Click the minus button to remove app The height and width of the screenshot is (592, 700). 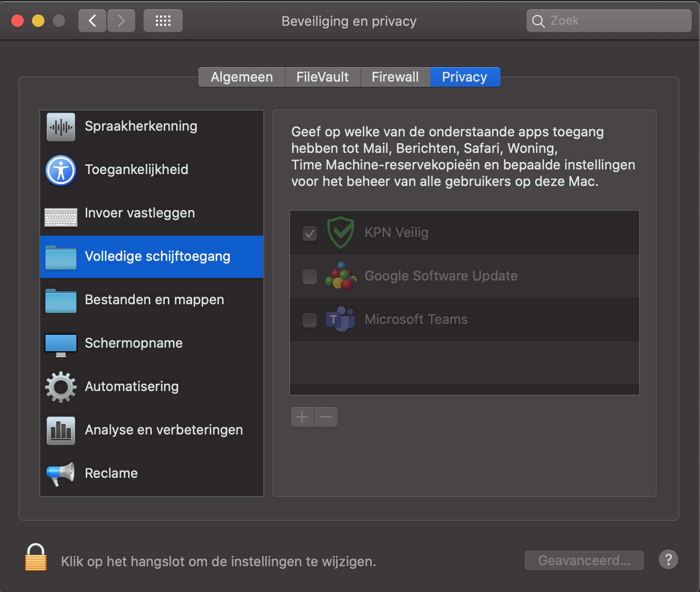pyautogui.click(x=326, y=417)
